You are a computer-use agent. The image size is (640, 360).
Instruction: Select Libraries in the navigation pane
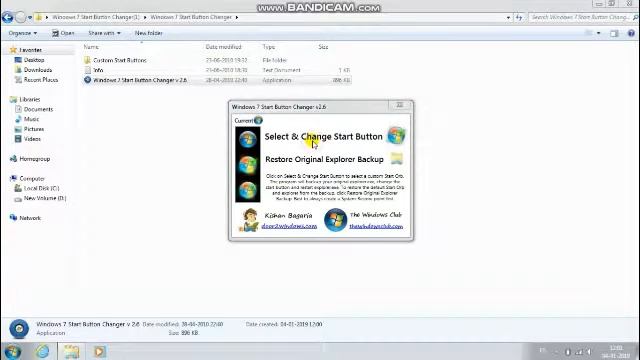click(29, 100)
